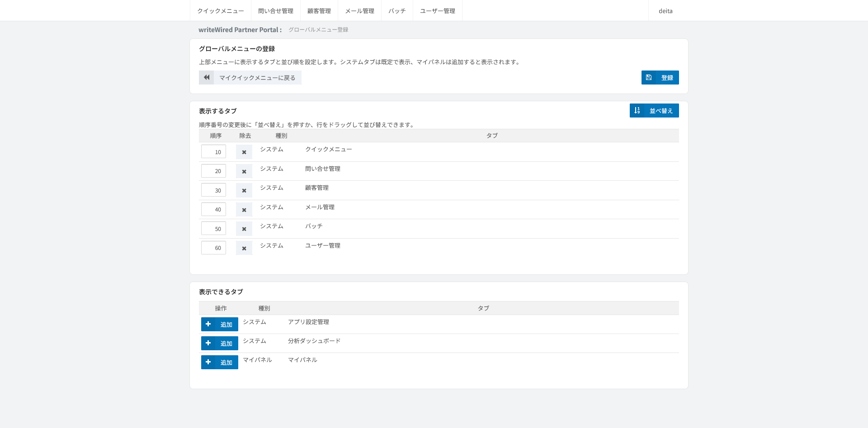Remove the メール管理 tab row
The height and width of the screenshot is (428, 868).
click(244, 210)
